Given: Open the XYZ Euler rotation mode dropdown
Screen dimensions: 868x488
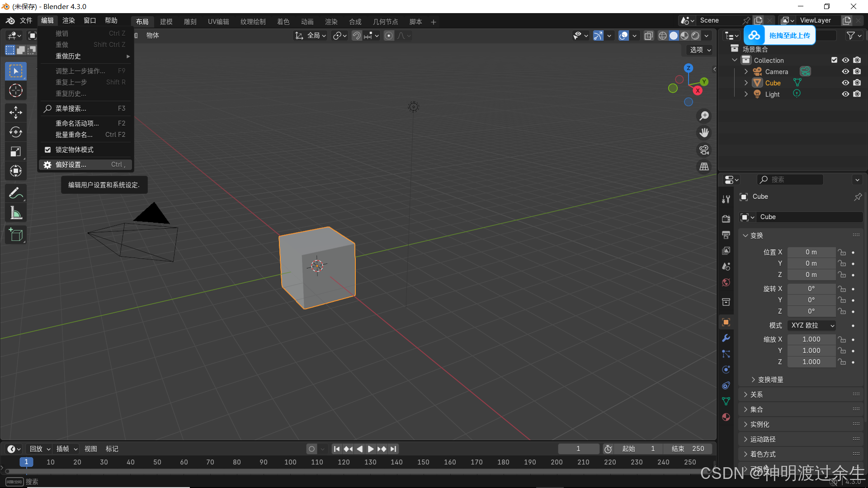Looking at the screenshot, I should (x=811, y=325).
